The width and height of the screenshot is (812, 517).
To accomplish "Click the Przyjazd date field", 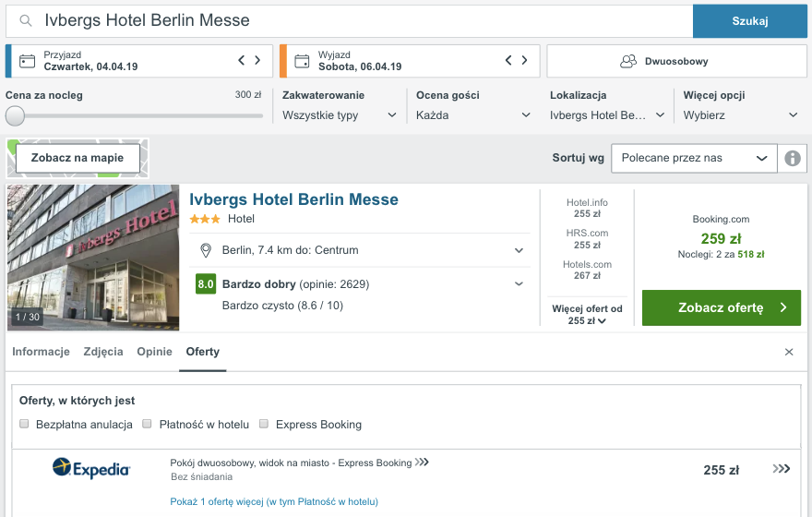I will coord(138,61).
